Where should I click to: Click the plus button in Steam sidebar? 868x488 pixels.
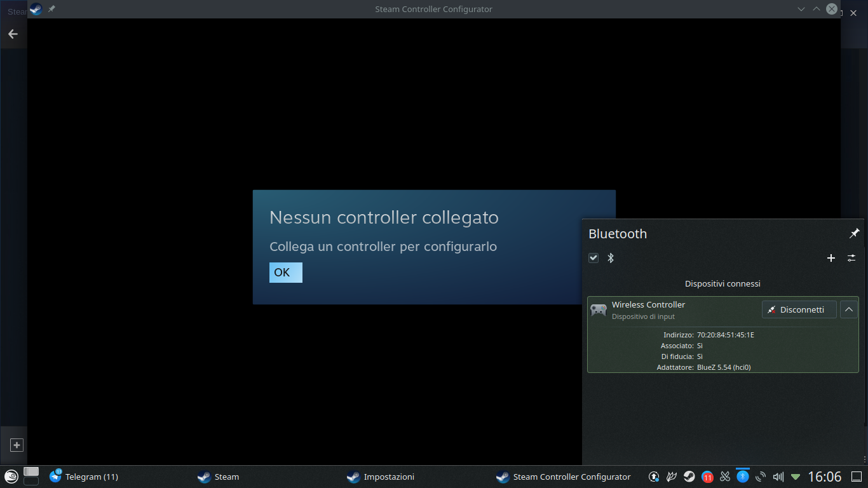pyautogui.click(x=17, y=445)
